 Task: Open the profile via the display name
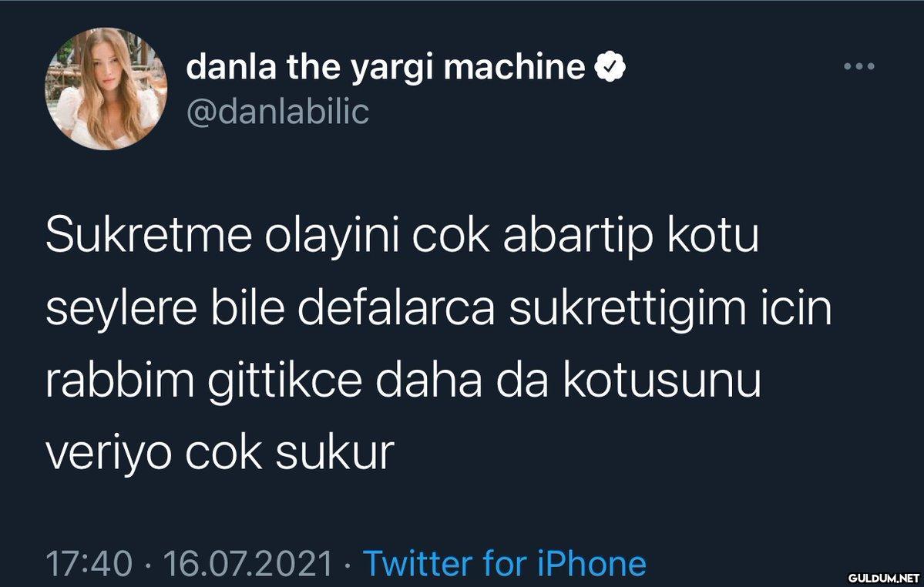point(385,67)
